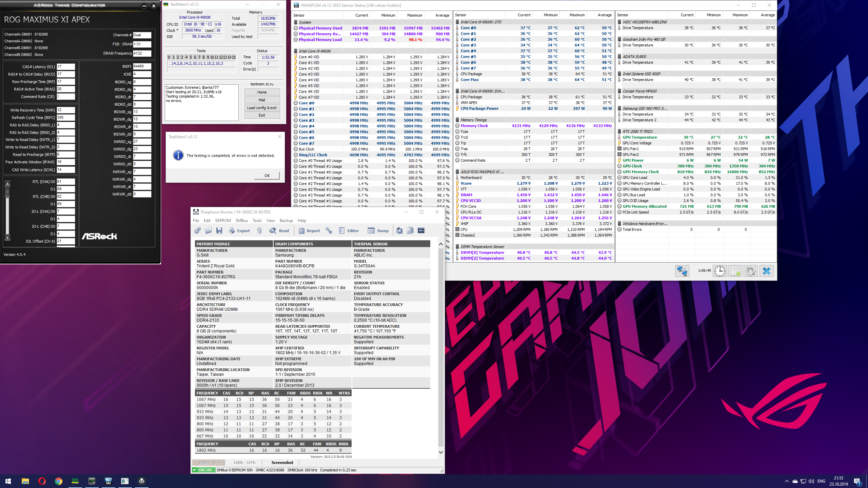Click OK in the TestMem5 completion dialog

(267, 176)
